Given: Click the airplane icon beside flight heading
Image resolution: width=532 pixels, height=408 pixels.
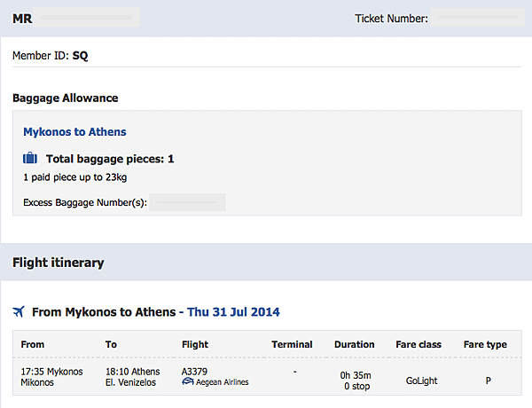Looking at the screenshot, I should click(20, 312).
